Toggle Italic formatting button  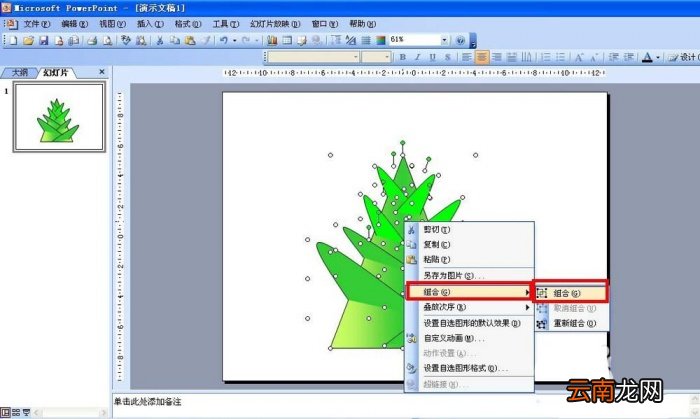point(418,57)
